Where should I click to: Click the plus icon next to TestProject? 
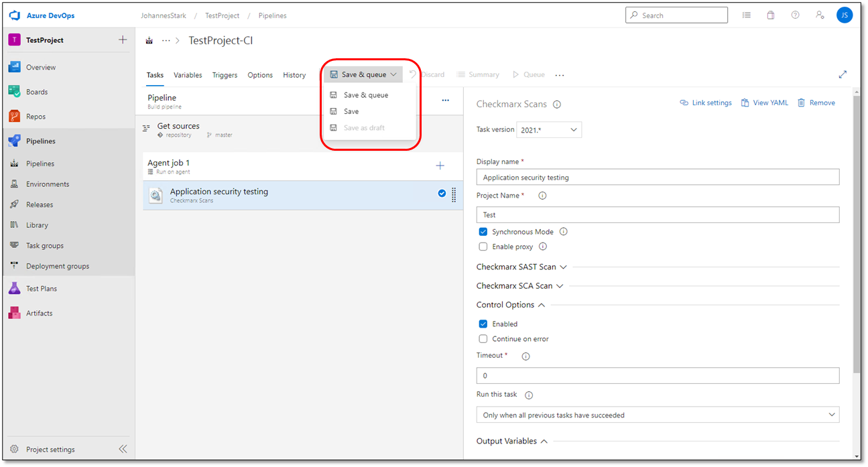tap(123, 40)
